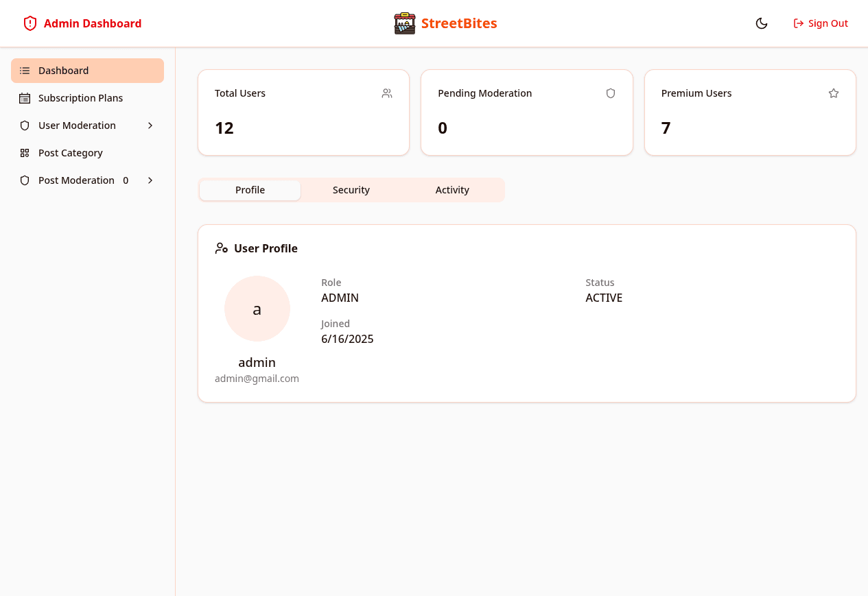Click the Admin Dashboard title text

[93, 23]
